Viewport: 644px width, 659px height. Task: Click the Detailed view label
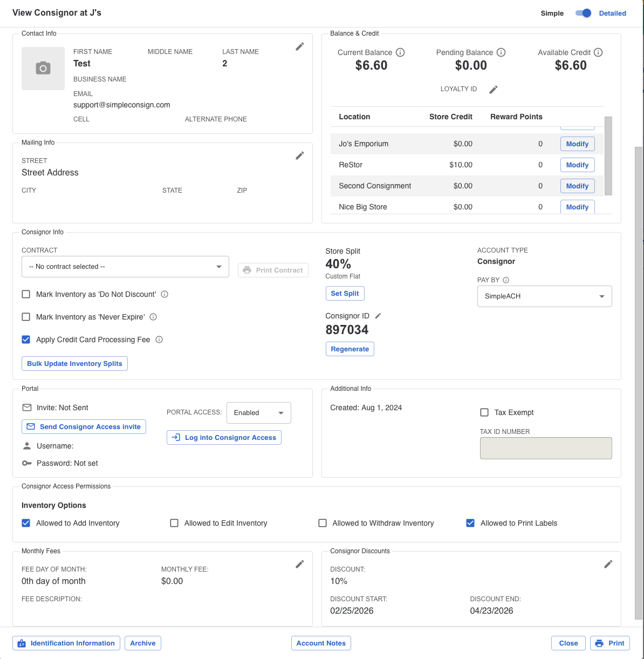click(x=613, y=13)
